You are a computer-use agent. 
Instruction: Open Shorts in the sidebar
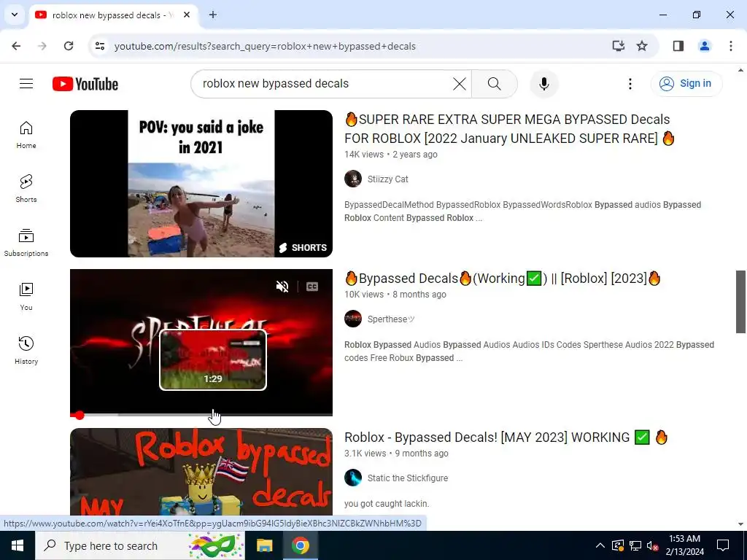click(26, 189)
